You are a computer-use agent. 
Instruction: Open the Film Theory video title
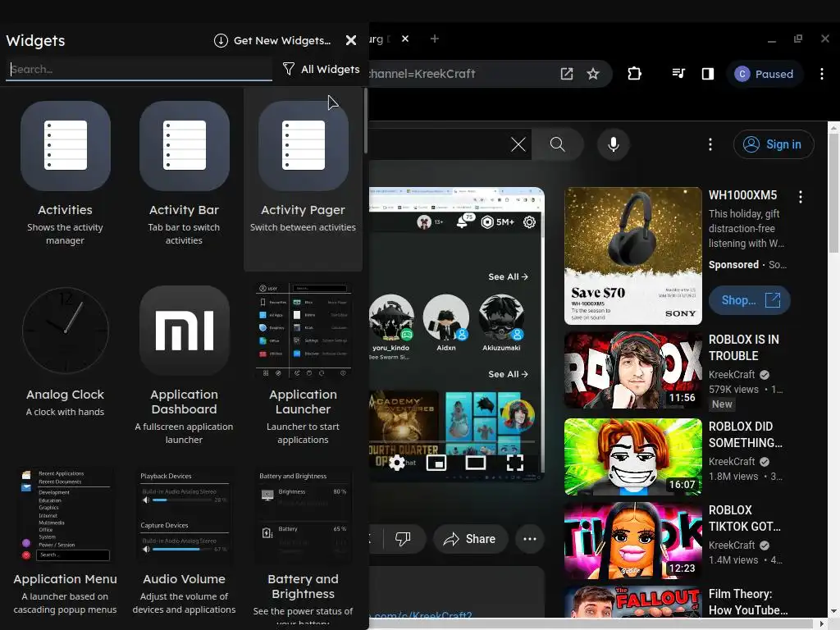click(748, 601)
